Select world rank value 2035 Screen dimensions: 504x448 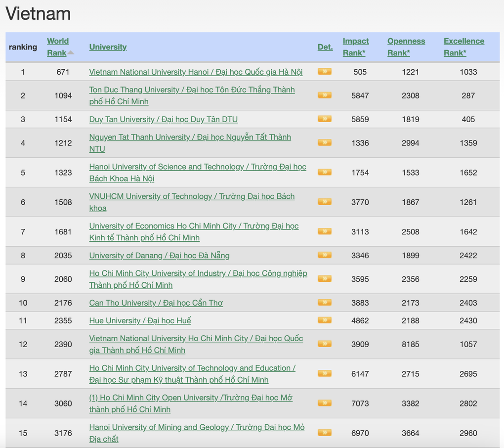(x=63, y=255)
